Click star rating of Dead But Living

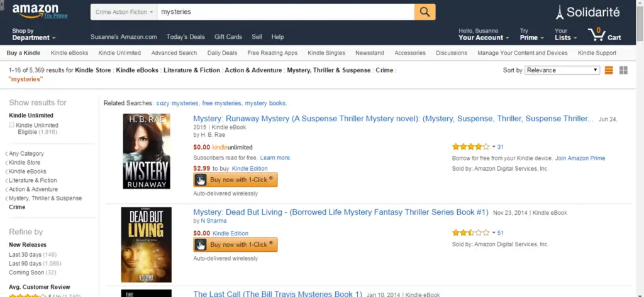pos(470,232)
